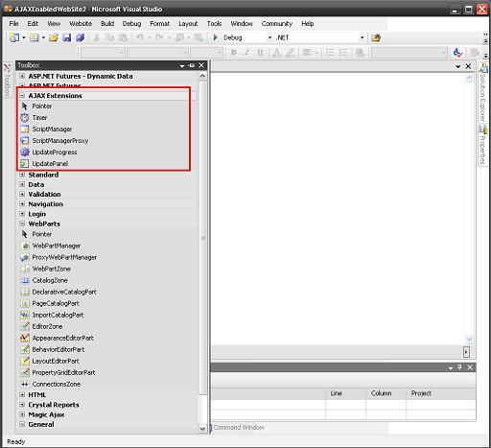Open the File menu

click(13, 24)
